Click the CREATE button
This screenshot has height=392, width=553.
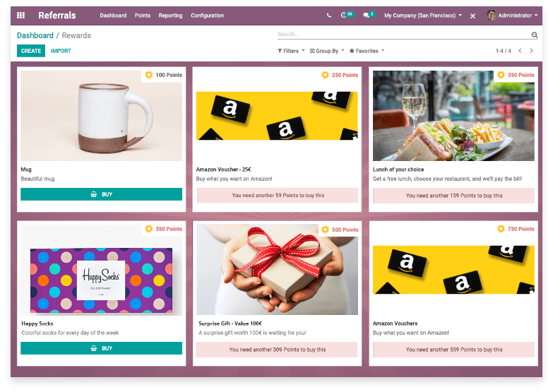coord(31,51)
